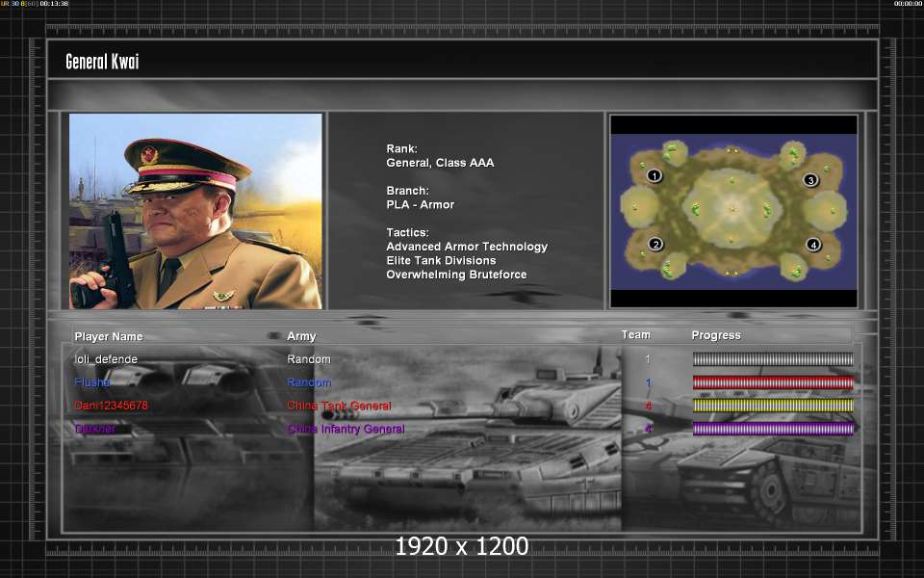Click the Player Name column header
The width and height of the screenshot is (924, 578).
[109, 336]
